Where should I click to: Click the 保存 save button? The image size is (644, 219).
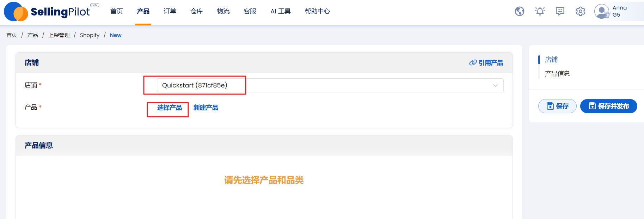pos(557,106)
